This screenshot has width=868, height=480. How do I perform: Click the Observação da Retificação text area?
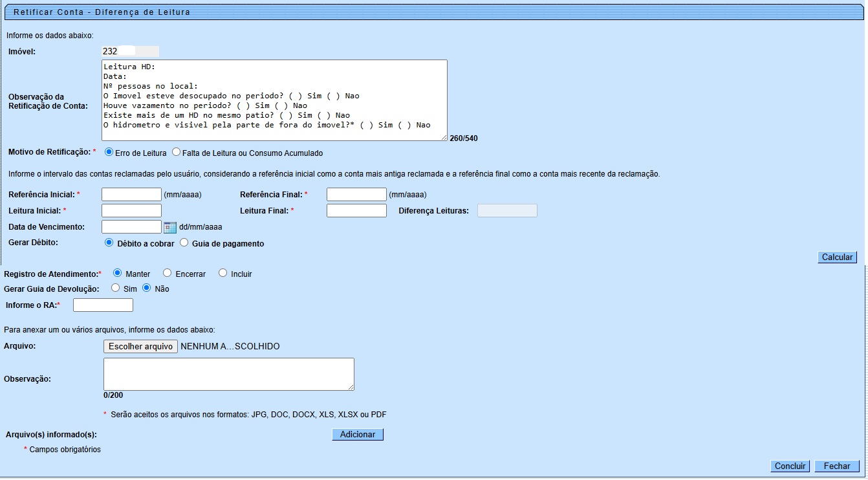pyautogui.click(x=274, y=100)
